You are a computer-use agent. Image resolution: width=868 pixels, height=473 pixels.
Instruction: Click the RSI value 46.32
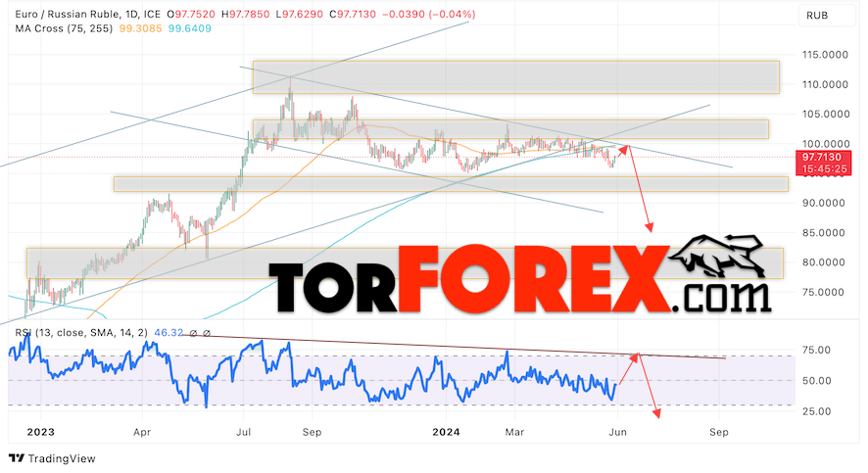tap(169, 333)
